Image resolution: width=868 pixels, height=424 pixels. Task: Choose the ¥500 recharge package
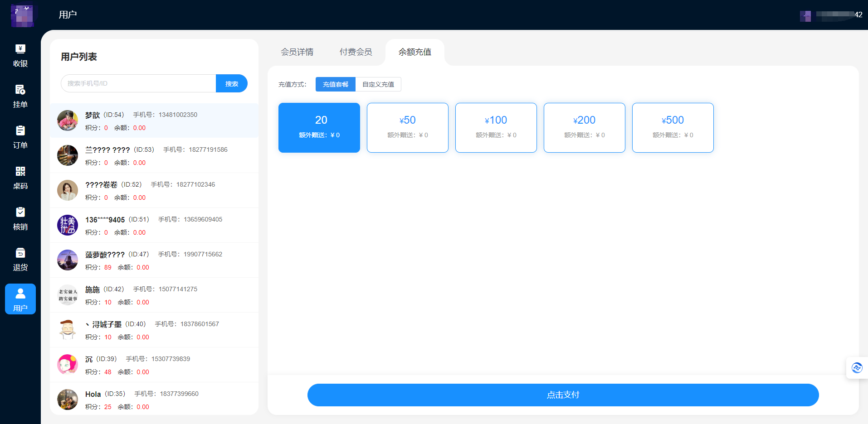tap(673, 128)
